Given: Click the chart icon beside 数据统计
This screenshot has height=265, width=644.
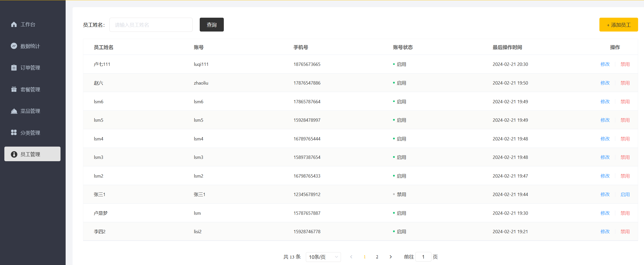Looking at the screenshot, I should tap(14, 46).
